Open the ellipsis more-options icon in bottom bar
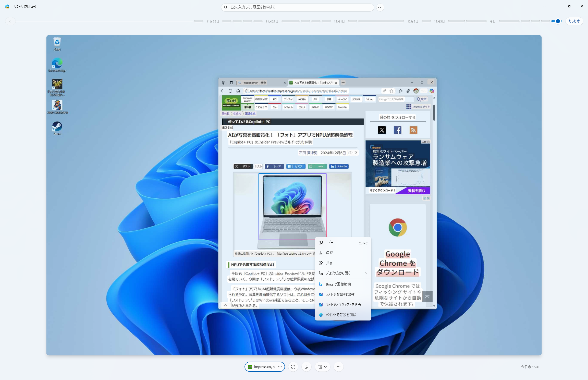Screen dimensions: 588x380 (338, 367)
